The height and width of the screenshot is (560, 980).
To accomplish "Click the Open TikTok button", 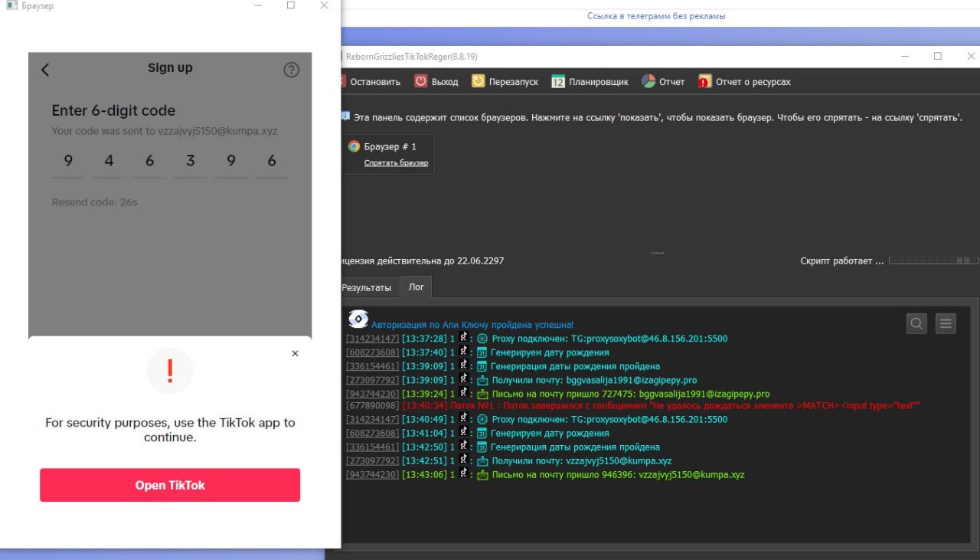I will 170,485.
